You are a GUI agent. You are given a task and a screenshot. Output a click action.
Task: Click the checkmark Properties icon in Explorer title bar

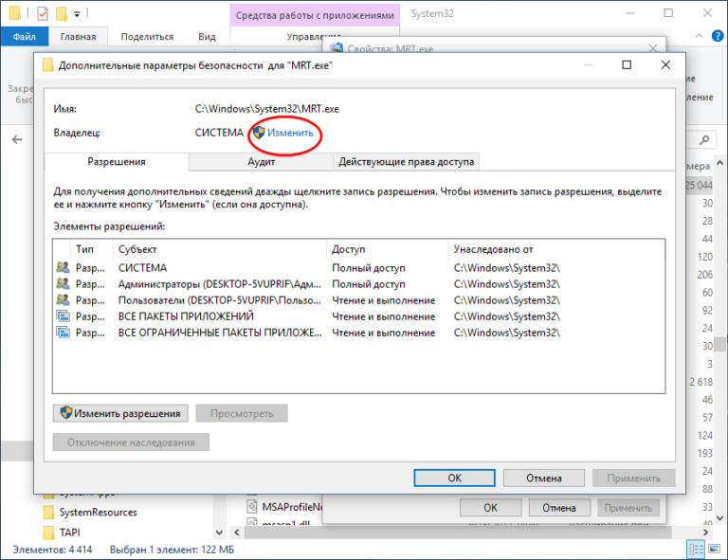[x=44, y=14]
